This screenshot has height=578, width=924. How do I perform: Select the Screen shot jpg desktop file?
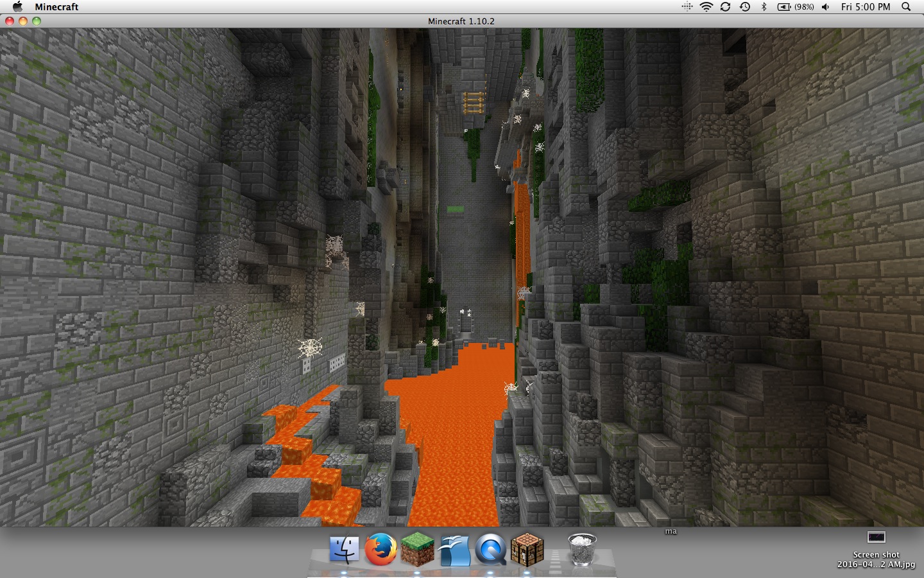point(876,549)
